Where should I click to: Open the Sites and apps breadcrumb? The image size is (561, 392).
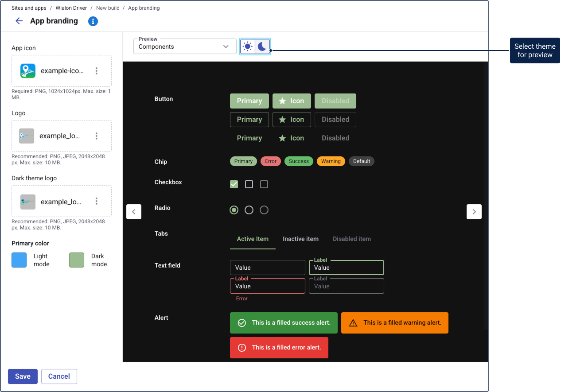[29, 8]
